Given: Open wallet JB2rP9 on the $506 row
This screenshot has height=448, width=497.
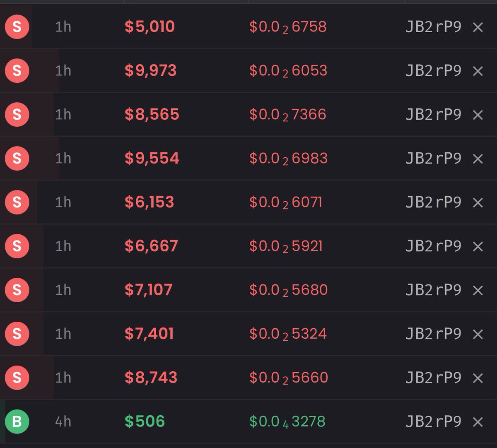Looking at the screenshot, I should [x=433, y=421].
